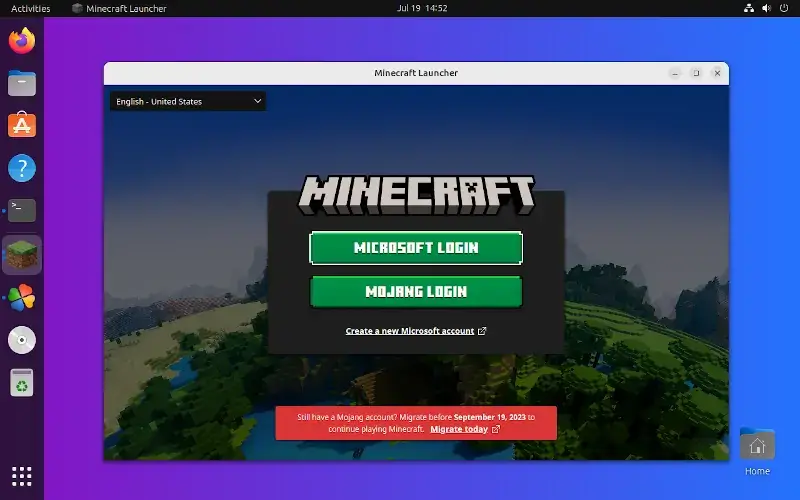Open Terminal from the dock
The height and width of the screenshot is (500, 800).
click(x=22, y=210)
